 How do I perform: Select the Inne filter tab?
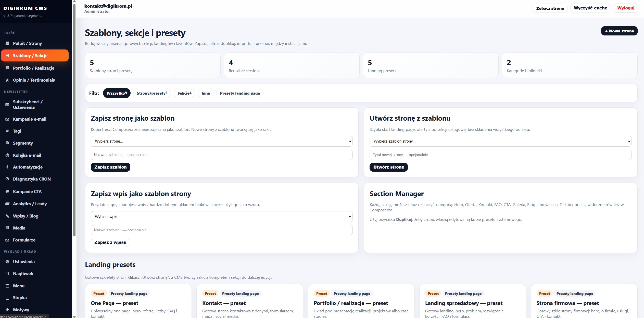tap(206, 93)
